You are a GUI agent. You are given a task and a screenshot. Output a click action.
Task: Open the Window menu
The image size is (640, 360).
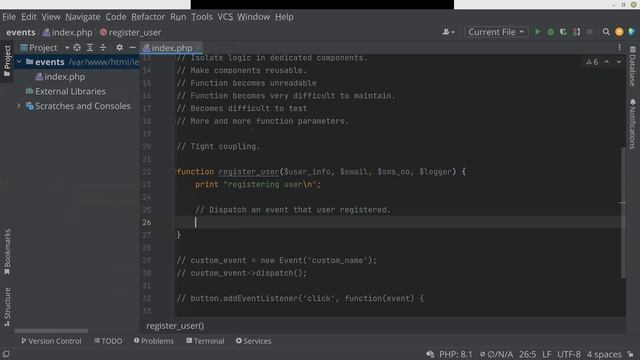253,17
